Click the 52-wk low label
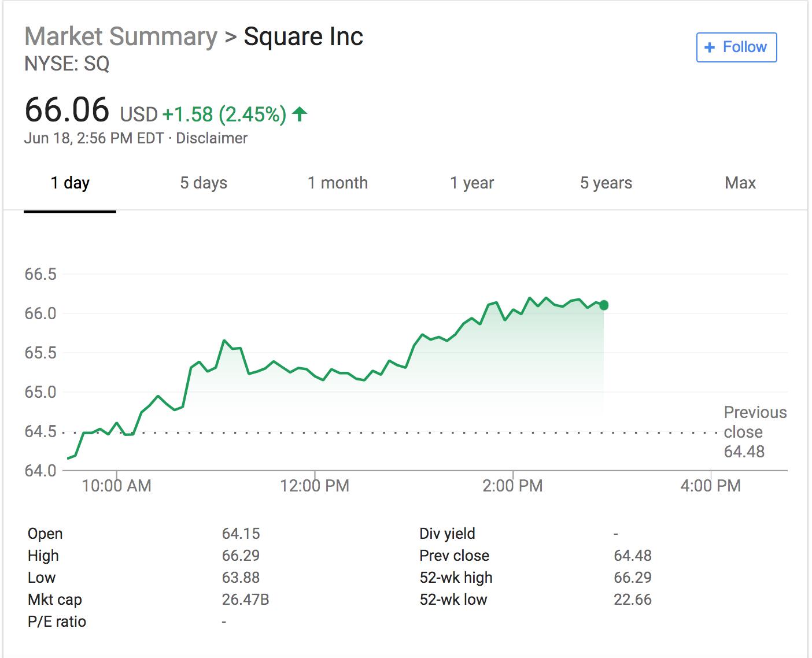Viewport: 812px width, 658px height. [453, 600]
